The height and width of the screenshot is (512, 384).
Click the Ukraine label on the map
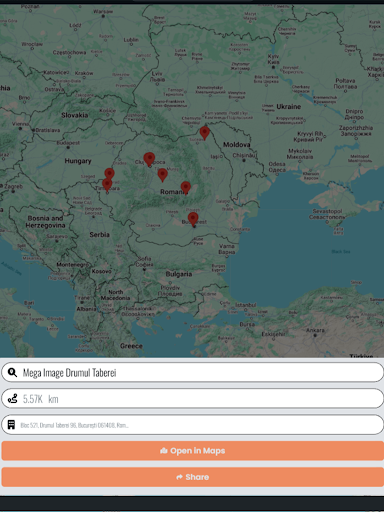tap(289, 107)
